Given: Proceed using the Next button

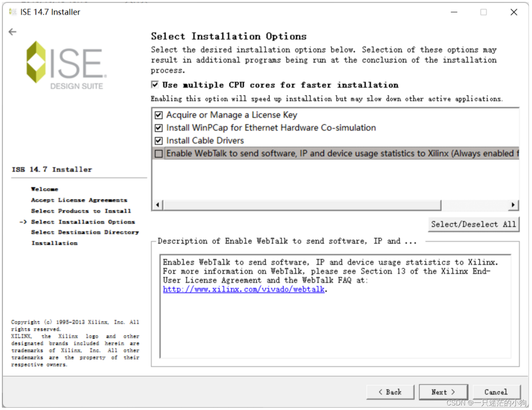Looking at the screenshot, I should [x=443, y=392].
